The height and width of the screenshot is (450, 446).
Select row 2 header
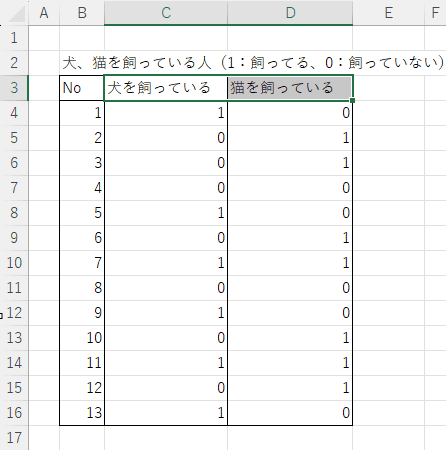tap(14, 63)
